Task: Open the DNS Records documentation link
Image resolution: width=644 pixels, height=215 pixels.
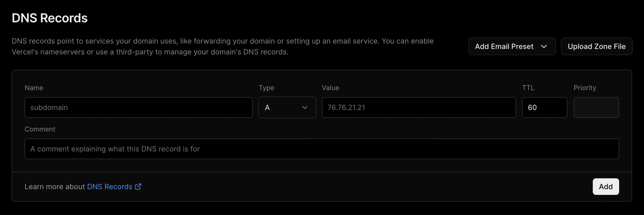Action: (x=110, y=186)
